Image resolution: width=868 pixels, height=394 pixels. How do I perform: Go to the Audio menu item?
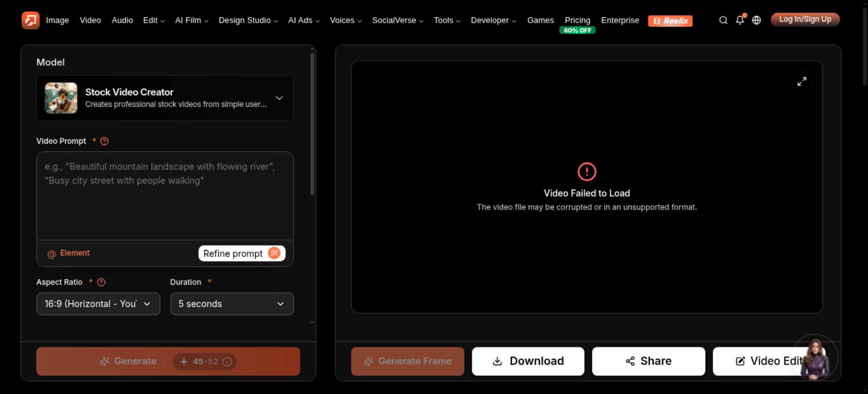coord(122,20)
